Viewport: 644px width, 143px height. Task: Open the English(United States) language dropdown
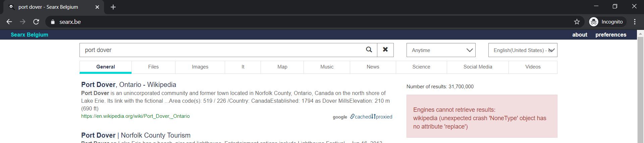523,50
